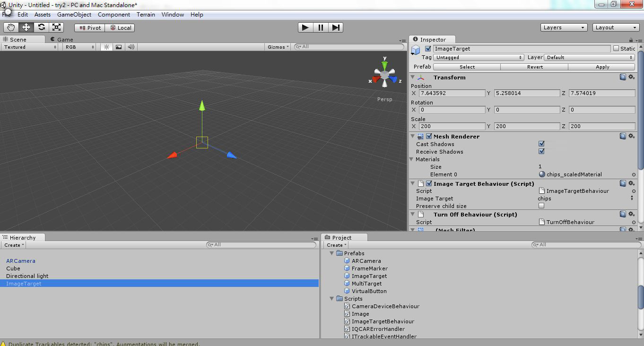Toggle scene audio speaker icon
This screenshot has width=644, height=346.
point(131,47)
